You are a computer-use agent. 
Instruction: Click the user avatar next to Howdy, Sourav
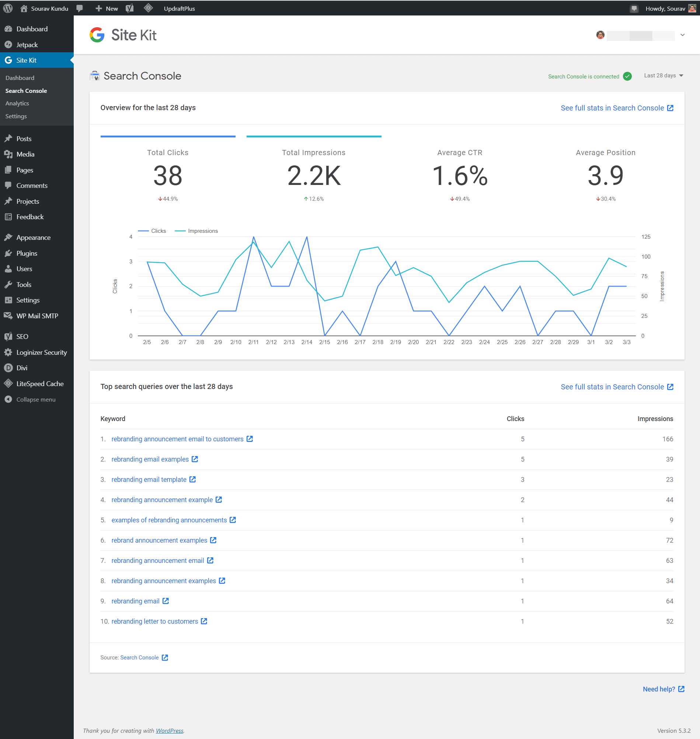click(x=692, y=8)
